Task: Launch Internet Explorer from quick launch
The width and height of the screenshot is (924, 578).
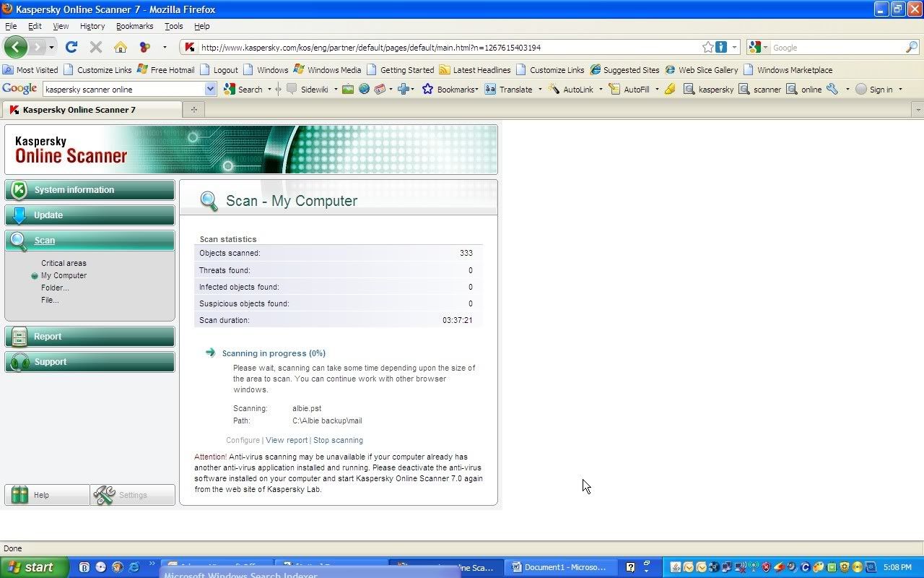Action: (x=134, y=567)
